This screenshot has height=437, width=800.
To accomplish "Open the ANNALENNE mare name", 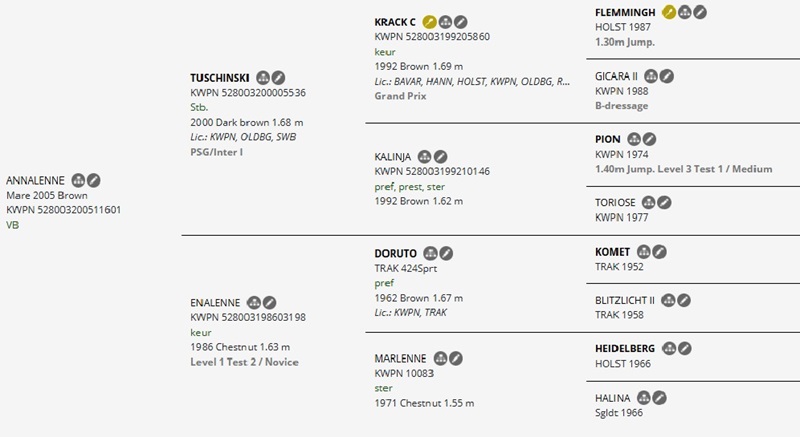I will (x=36, y=180).
